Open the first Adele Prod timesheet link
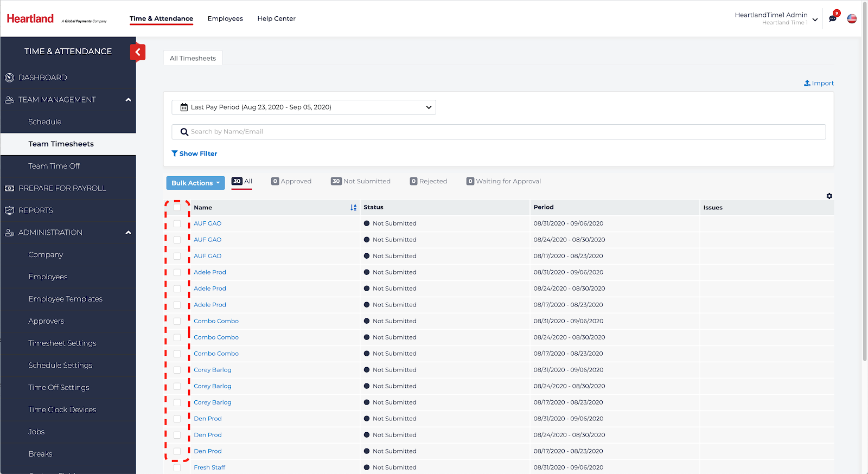Image resolution: width=868 pixels, height=474 pixels. [x=210, y=272]
